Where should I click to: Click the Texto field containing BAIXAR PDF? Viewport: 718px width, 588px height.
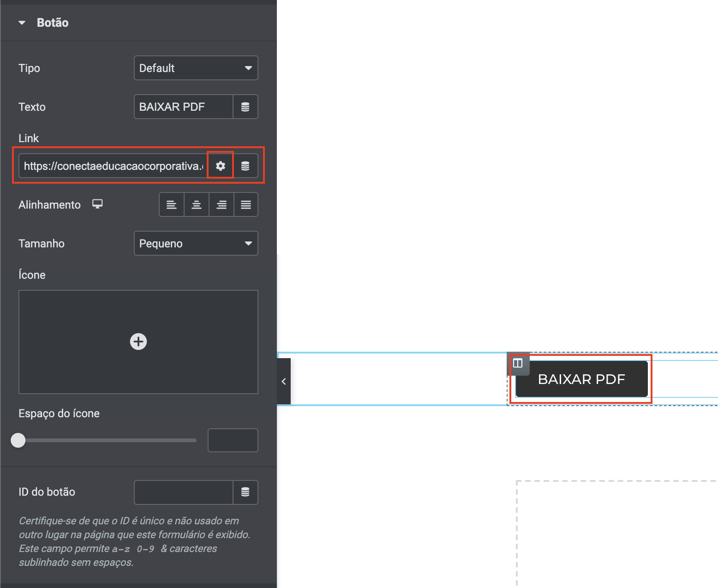(x=184, y=107)
